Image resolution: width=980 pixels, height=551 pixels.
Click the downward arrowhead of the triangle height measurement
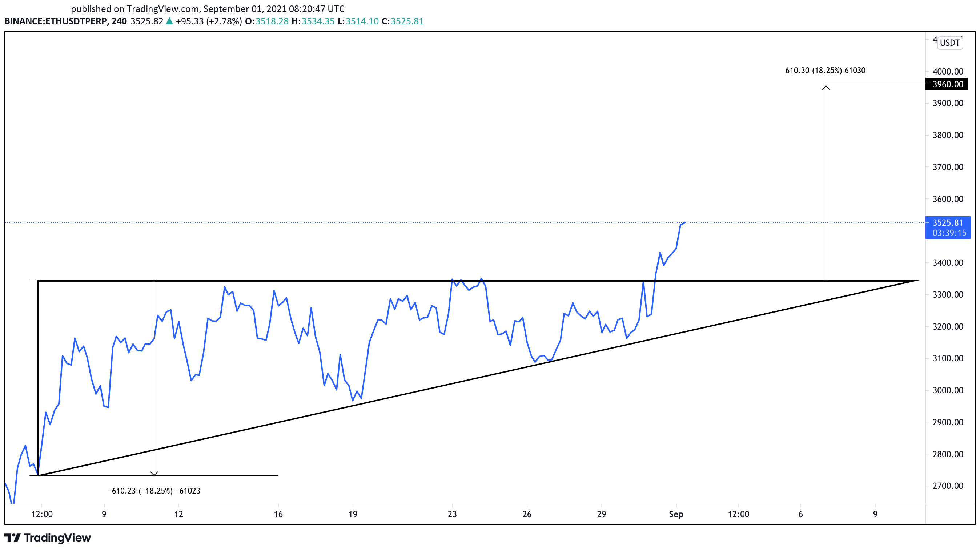coord(154,473)
